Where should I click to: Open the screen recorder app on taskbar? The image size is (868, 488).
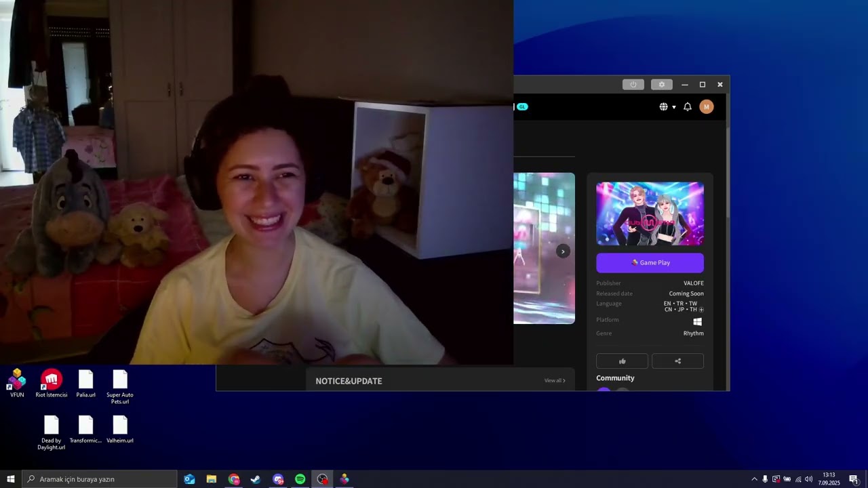pos(322,479)
